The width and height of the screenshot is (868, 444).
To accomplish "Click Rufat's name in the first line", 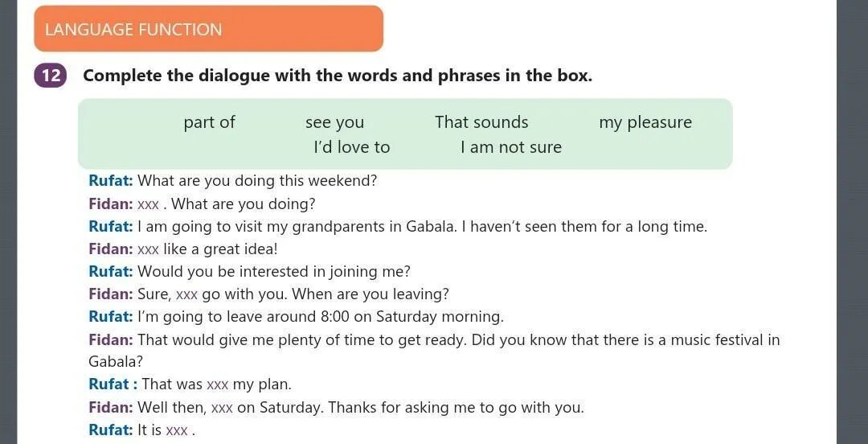I will pos(110,181).
